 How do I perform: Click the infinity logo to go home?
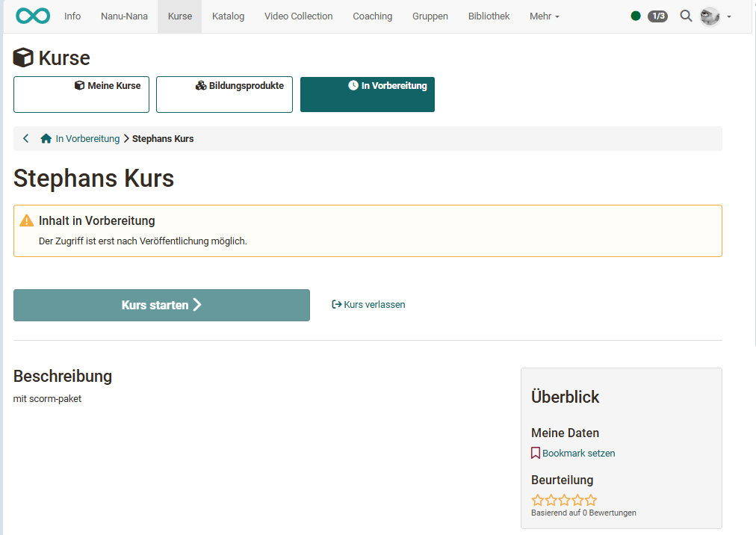coord(32,15)
